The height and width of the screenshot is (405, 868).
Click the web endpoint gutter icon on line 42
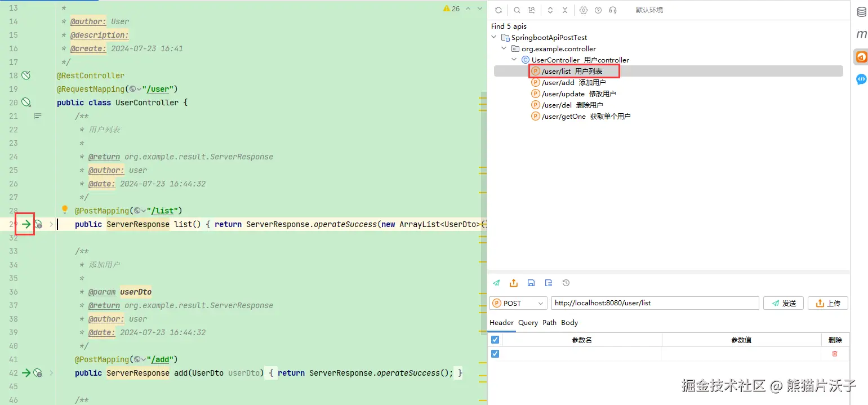point(38,373)
